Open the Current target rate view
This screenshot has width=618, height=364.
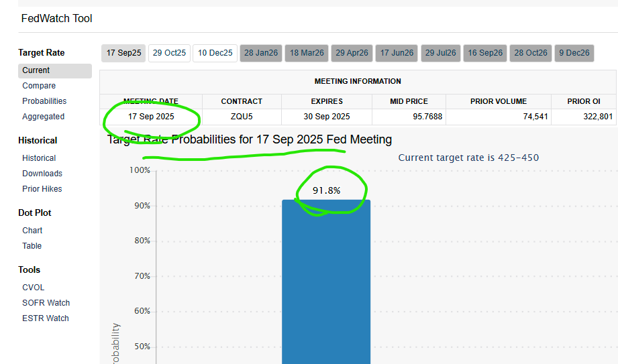coord(55,70)
